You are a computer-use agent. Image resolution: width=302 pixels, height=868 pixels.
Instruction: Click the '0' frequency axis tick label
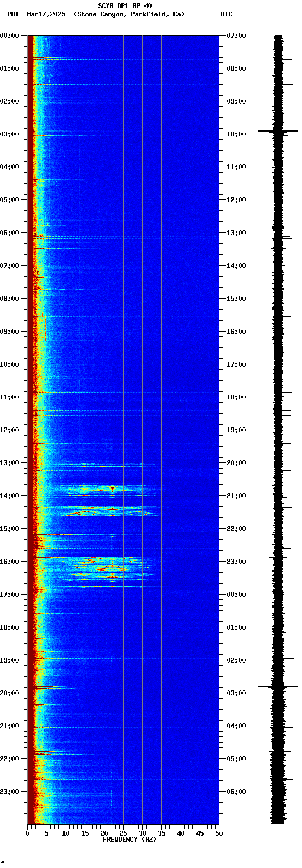27,833
